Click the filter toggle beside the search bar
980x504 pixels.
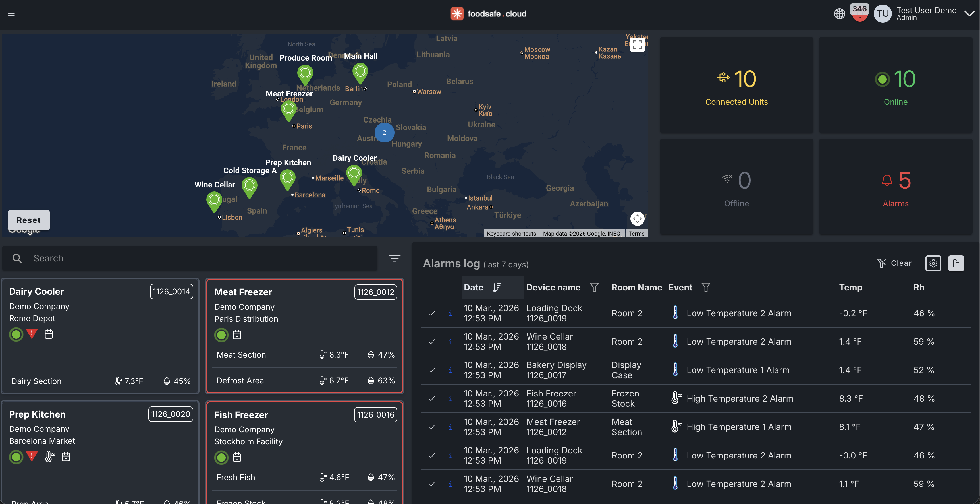395,258
